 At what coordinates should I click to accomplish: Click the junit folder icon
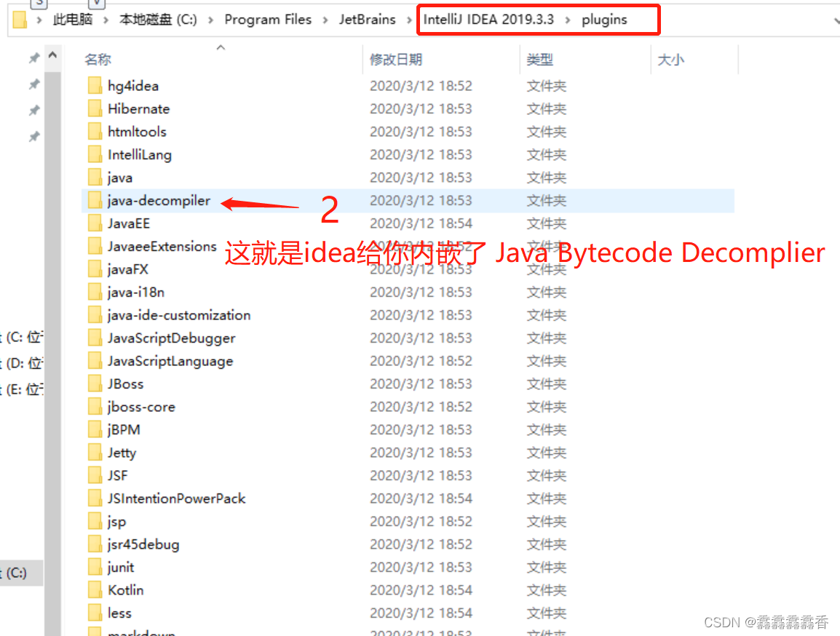coord(95,568)
